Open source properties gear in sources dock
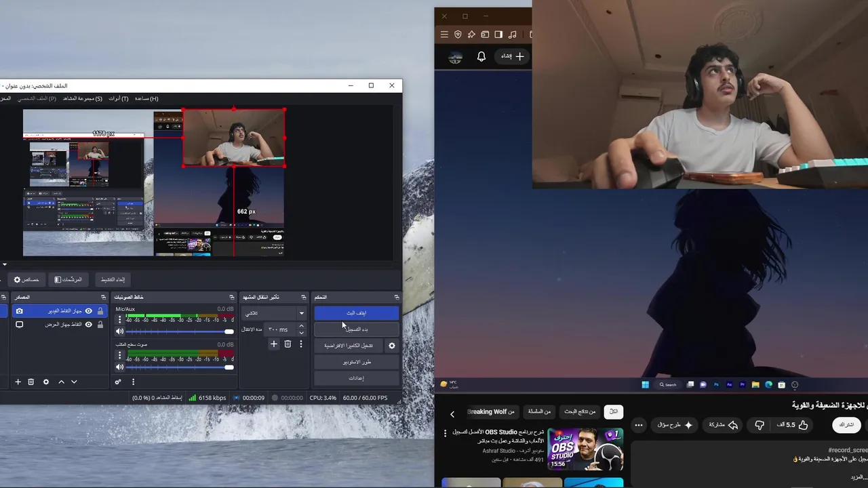868x488 pixels. tap(46, 382)
